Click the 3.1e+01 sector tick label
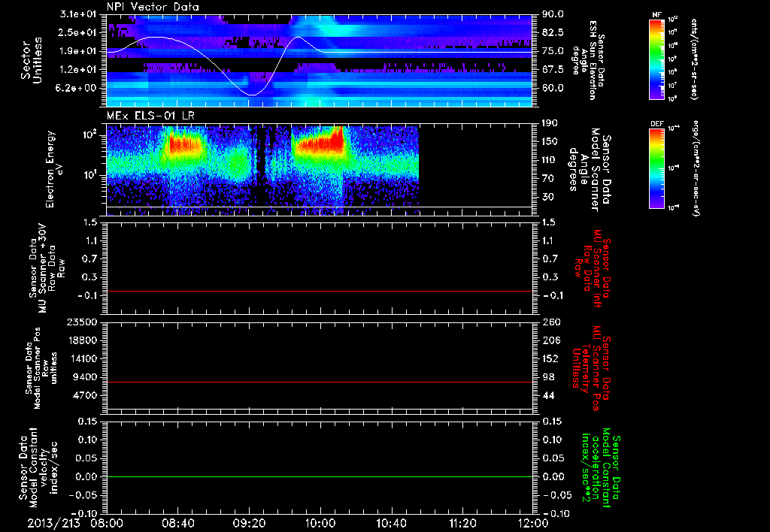770x532 pixels. [x=78, y=14]
